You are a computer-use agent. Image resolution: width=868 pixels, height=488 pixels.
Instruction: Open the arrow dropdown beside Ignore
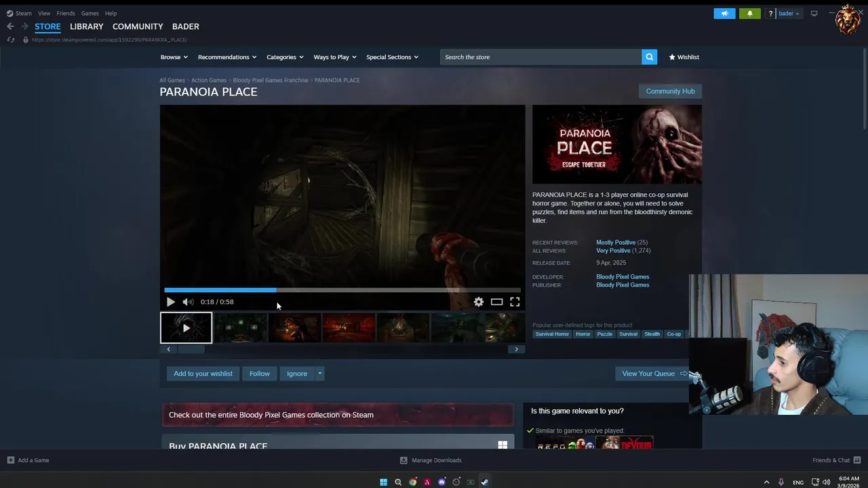(x=319, y=373)
